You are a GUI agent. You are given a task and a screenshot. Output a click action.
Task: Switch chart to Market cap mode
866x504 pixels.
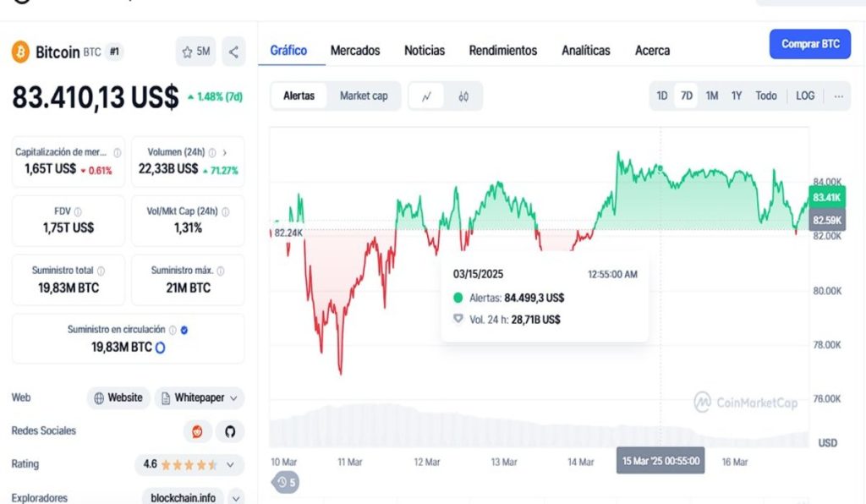click(364, 96)
